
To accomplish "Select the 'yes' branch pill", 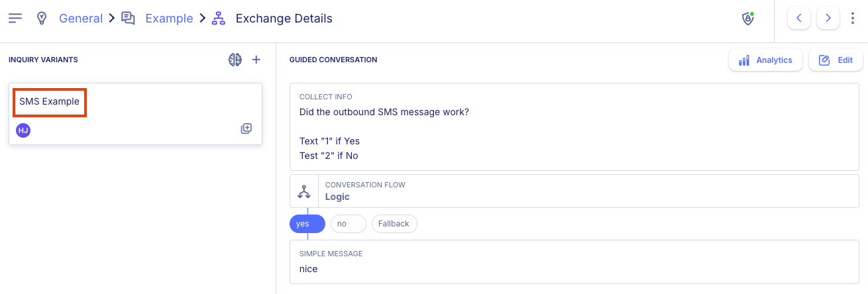I will 307,224.
